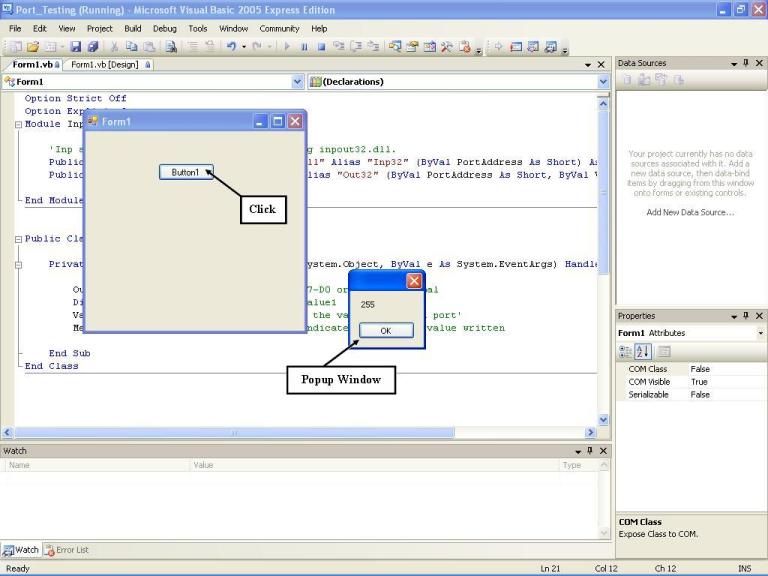Screen dimensions: 768x576
Task: Close the 255 message popup window
Action: point(414,281)
